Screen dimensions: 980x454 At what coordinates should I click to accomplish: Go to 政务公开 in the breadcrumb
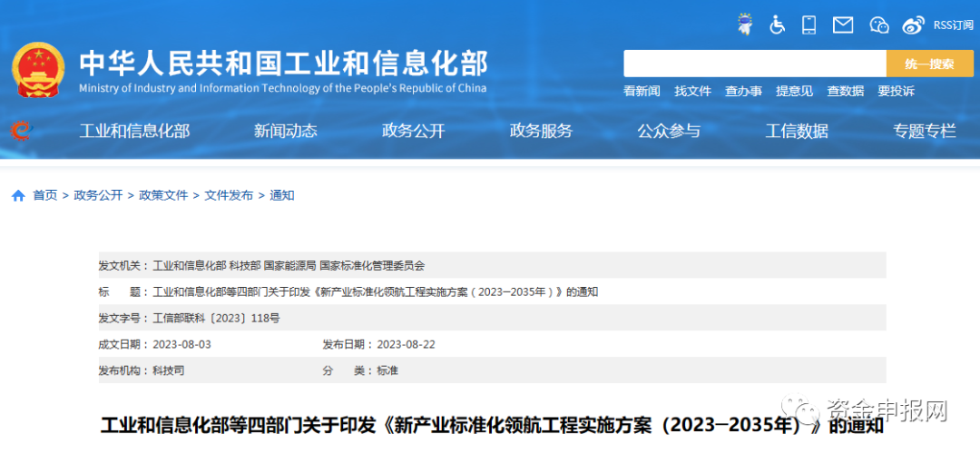pyautogui.click(x=98, y=196)
